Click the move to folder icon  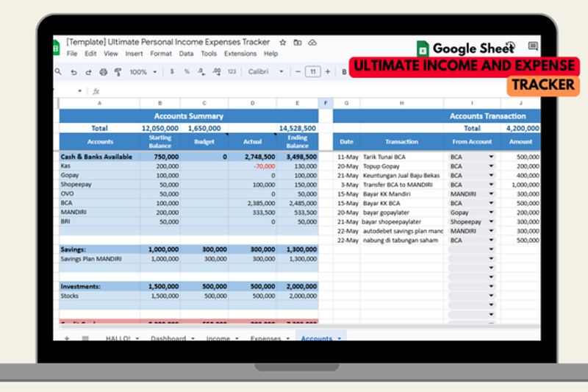coord(298,43)
